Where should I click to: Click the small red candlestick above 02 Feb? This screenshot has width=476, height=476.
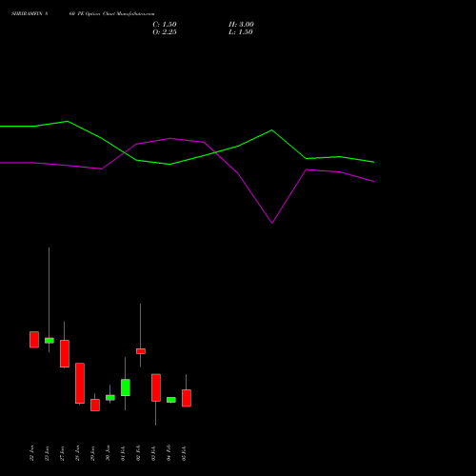click(x=141, y=351)
